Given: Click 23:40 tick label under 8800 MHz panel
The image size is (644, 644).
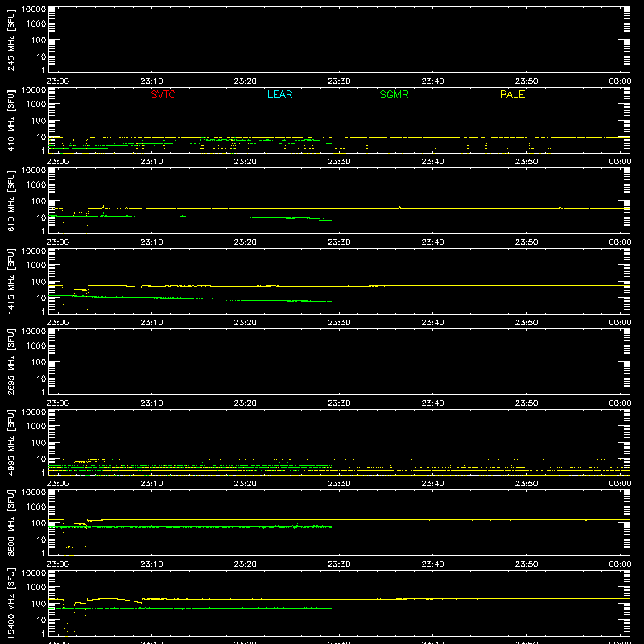Looking at the screenshot, I should click(x=432, y=564).
